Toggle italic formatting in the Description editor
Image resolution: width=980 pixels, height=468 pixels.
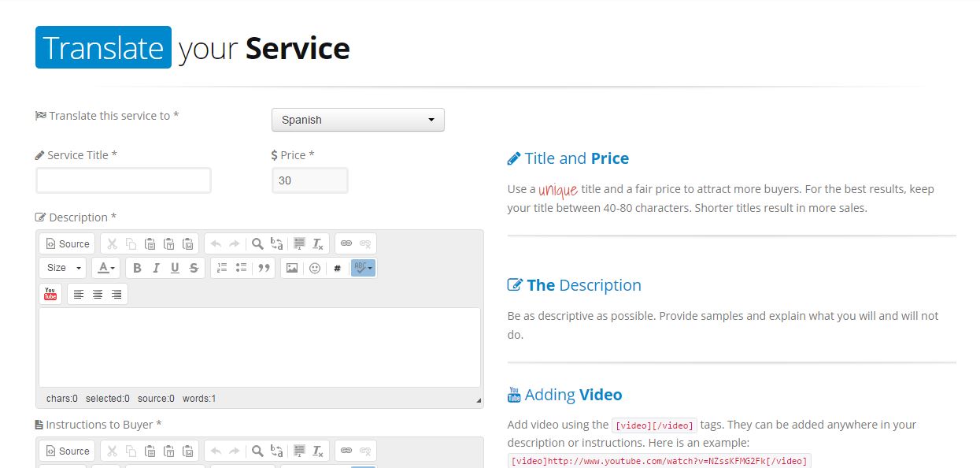tap(156, 268)
